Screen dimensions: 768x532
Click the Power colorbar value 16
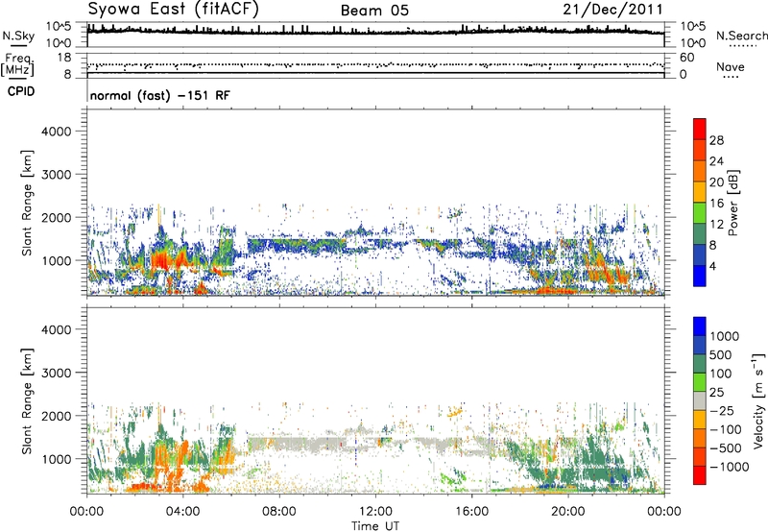(716, 204)
